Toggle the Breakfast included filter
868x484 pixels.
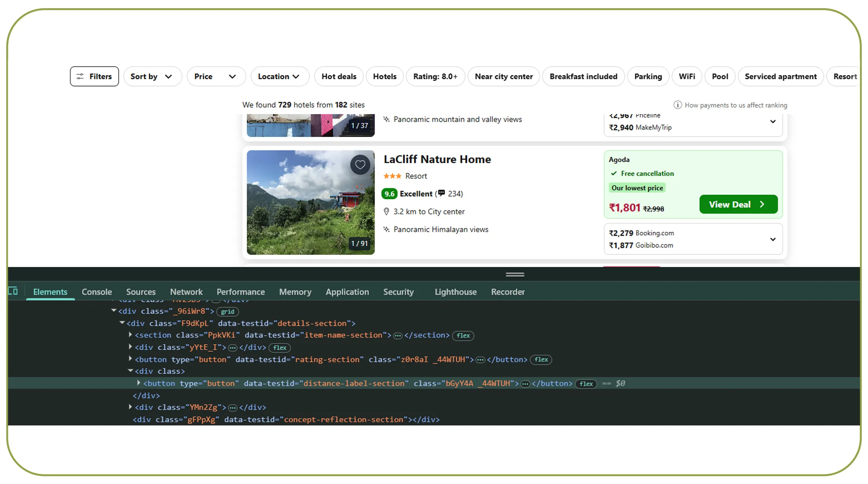(x=583, y=77)
